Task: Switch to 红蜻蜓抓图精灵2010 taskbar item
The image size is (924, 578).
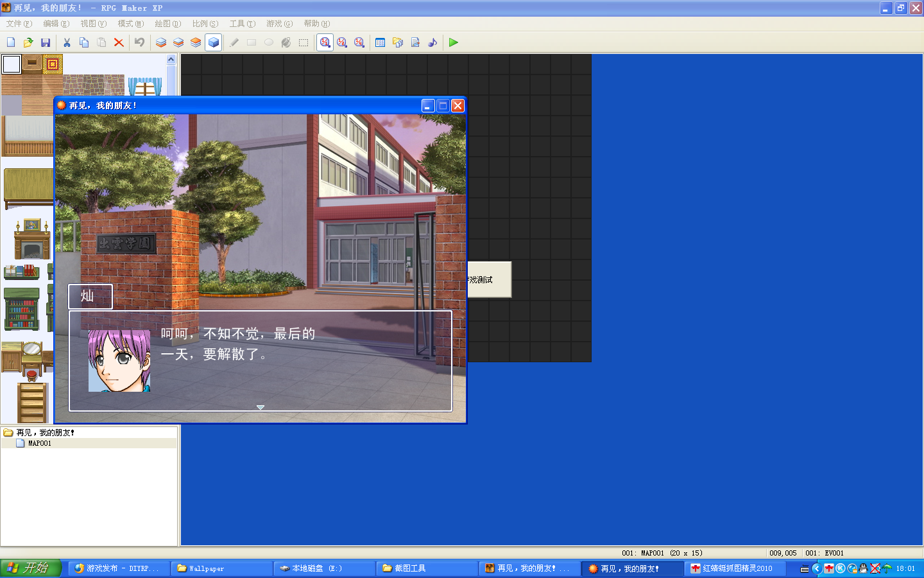Action: [x=734, y=568]
